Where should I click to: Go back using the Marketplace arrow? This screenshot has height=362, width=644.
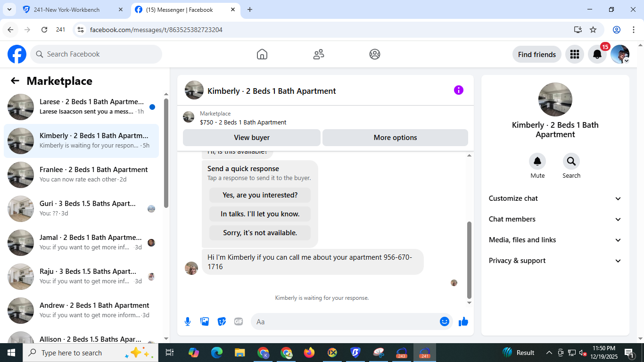point(15,81)
